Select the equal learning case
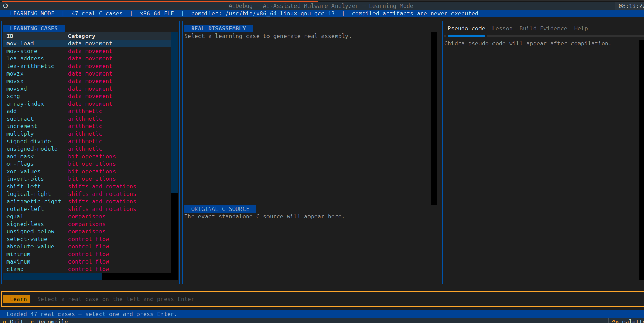 [87, 216]
